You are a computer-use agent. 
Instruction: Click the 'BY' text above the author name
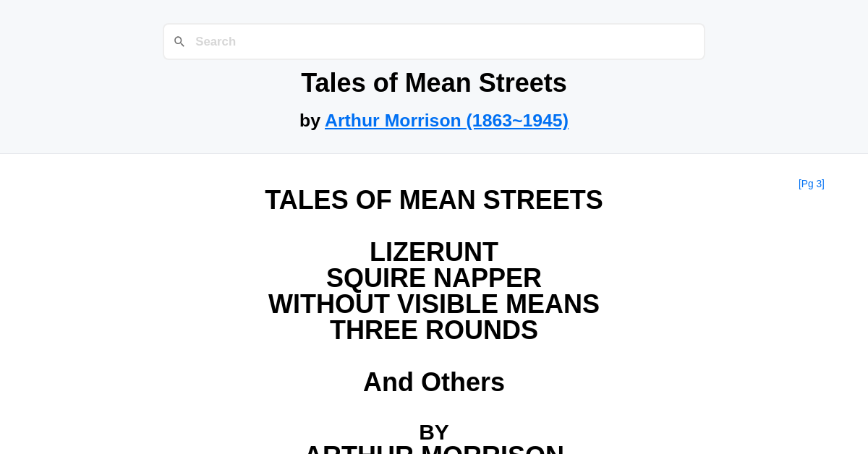(x=434, y=432)
